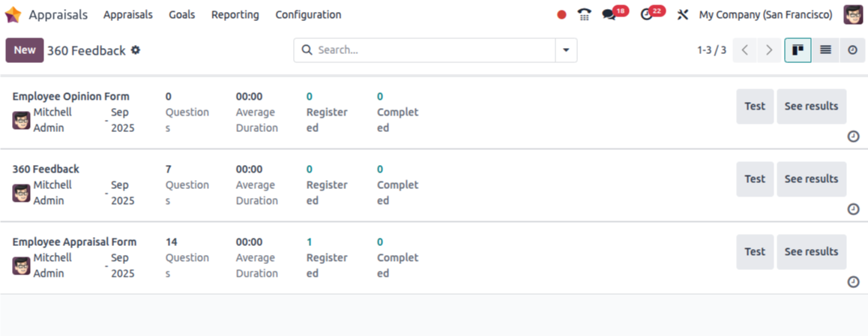Switch to Kanban view

pyautogui.click(x=798, y=50)
